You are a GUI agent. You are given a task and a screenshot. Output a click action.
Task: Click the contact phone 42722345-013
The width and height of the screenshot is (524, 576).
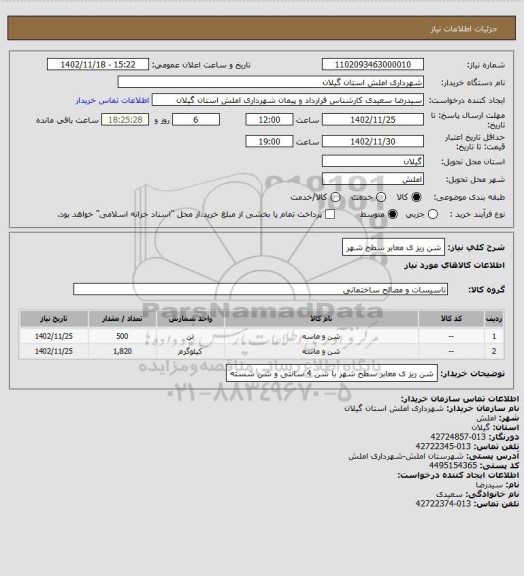(x=443, y=446)
